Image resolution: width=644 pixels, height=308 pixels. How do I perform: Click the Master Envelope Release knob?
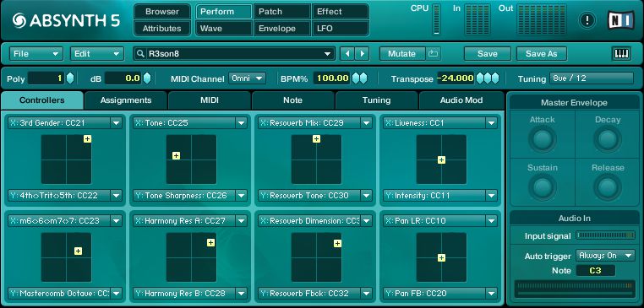point(608,187)
